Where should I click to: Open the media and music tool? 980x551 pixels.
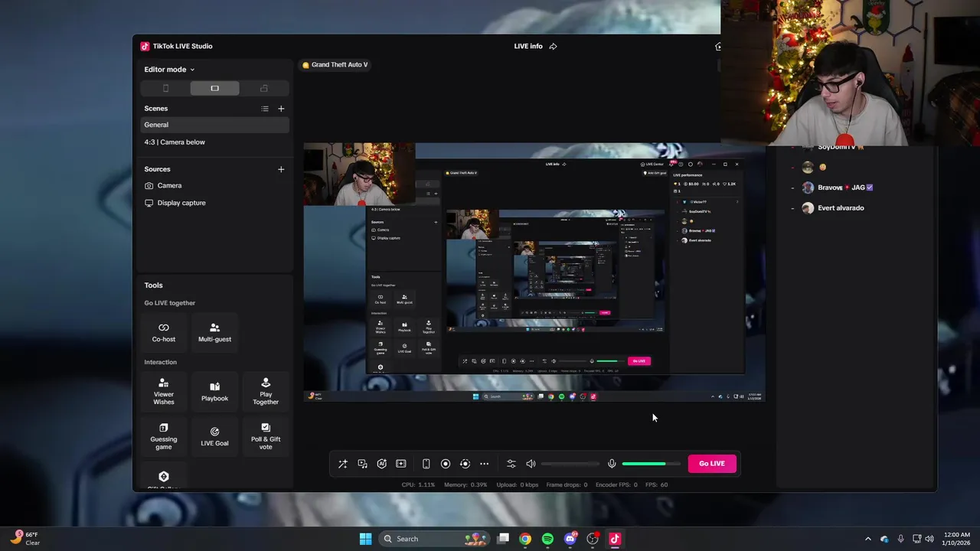(x=362, y=464)
